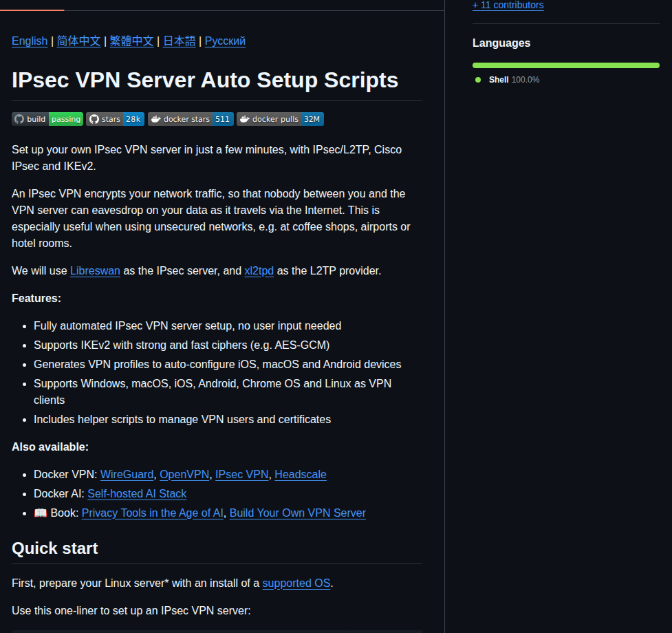The height and width of the screenshot is (633, 672).
Task: Click the build passing badge
Action: coord(47,119)
